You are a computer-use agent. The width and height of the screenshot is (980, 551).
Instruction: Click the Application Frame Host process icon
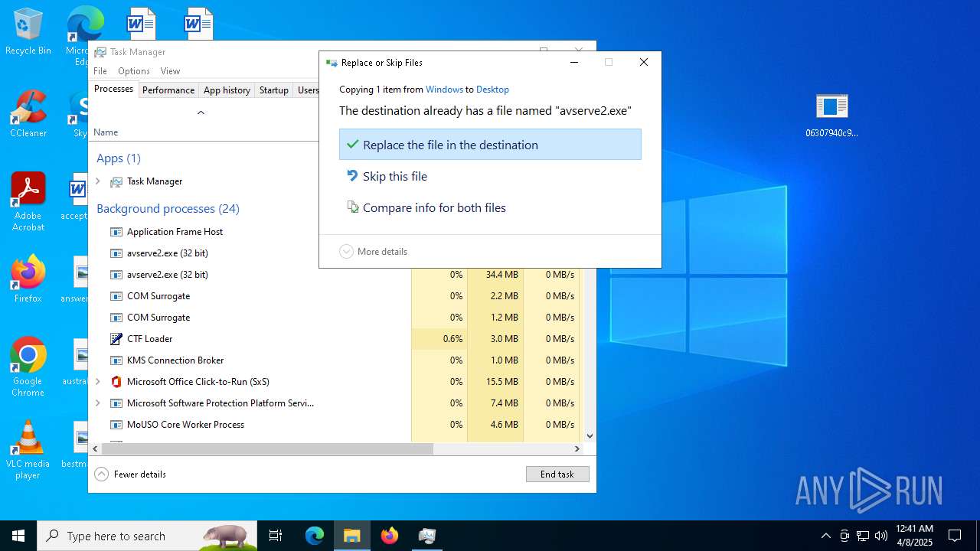[116, 232]
